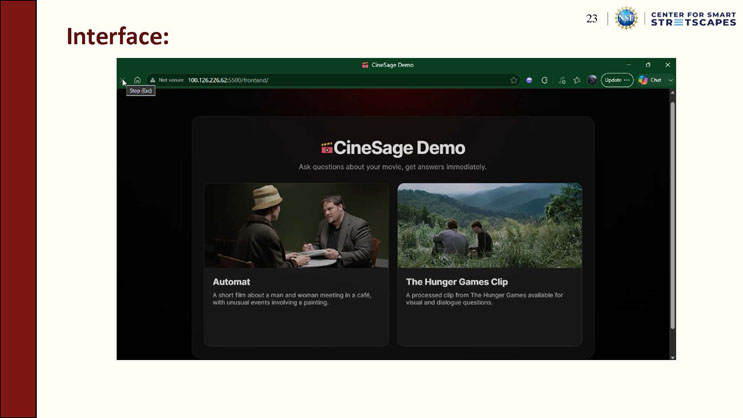The width and height of the screenshot is (743, 418).
Task: Click the Copilot Chat icon
Action: [x=643, y=80]
